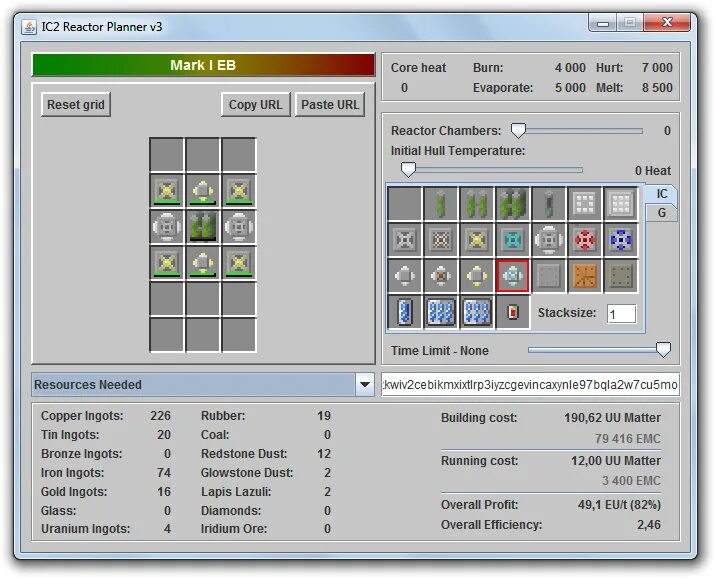Close the IC2 Reactor Planner window
716x579 pixels.
click(x=667, y=22)
